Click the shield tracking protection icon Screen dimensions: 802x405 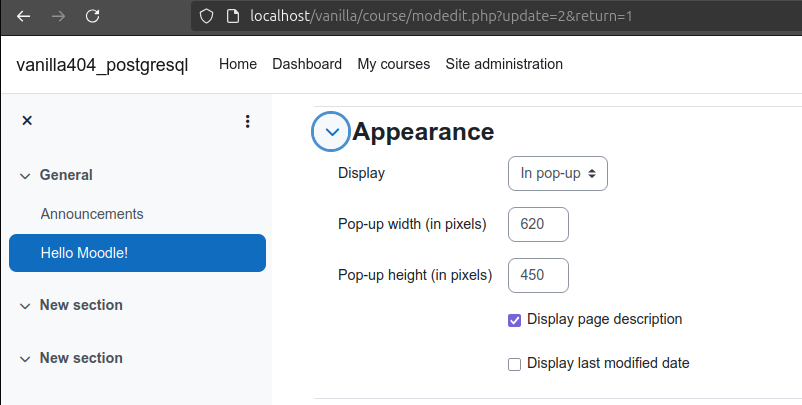pyautogui.click(x=206, y=16)
